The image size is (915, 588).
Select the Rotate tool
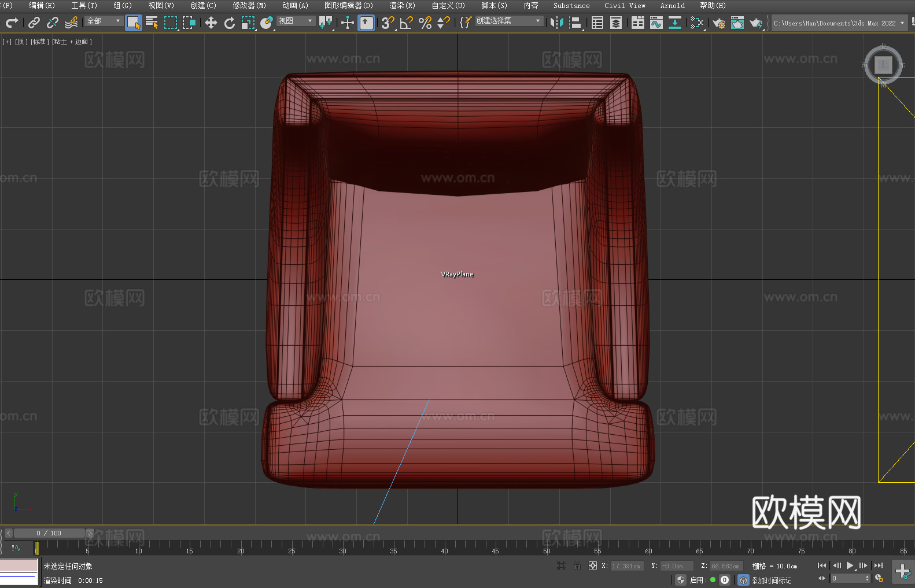[x=230, y=23]
